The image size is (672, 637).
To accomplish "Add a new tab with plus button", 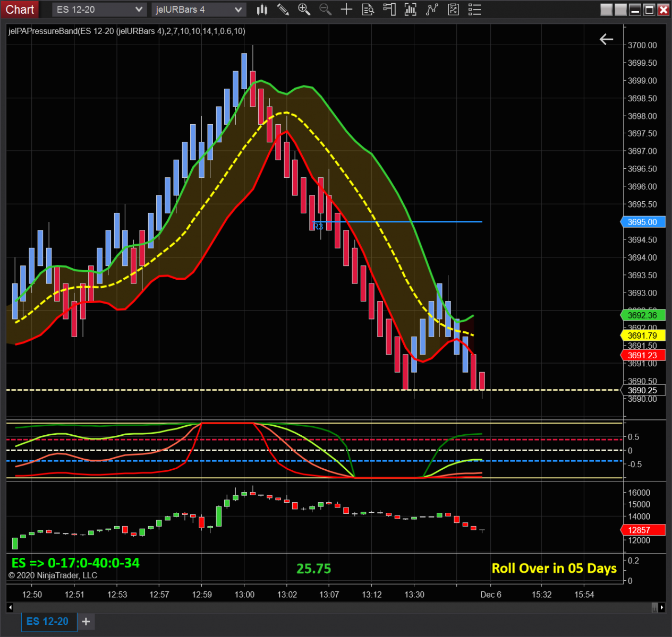I will coord(86,622).
